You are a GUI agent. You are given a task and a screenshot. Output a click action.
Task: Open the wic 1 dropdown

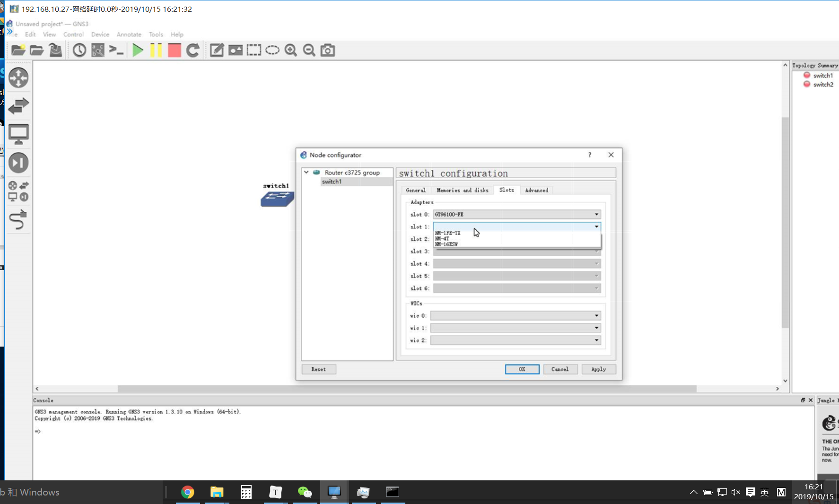coord(516,328)
